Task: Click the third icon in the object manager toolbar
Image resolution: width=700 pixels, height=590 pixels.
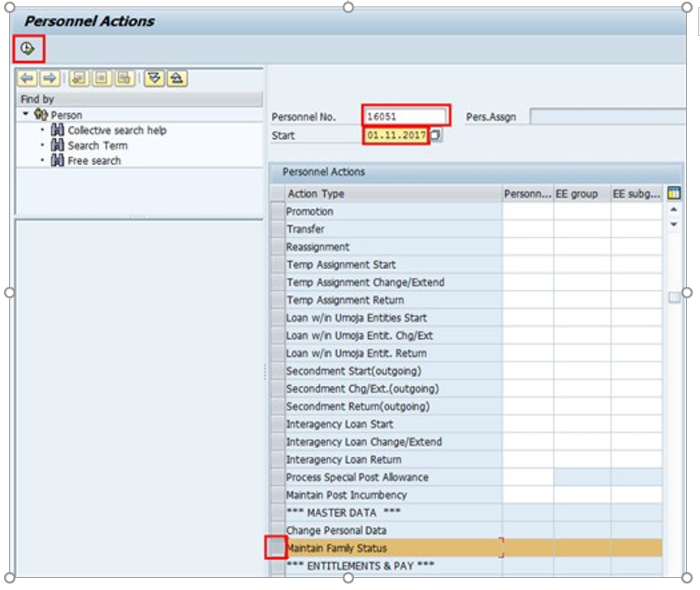Action: [79, 79]
